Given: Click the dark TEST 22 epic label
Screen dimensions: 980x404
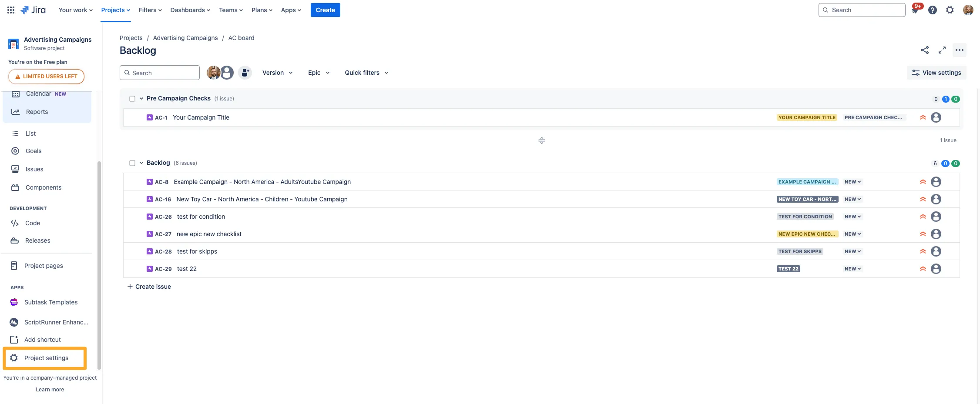Looking at the screenshot, I should 789,269.
